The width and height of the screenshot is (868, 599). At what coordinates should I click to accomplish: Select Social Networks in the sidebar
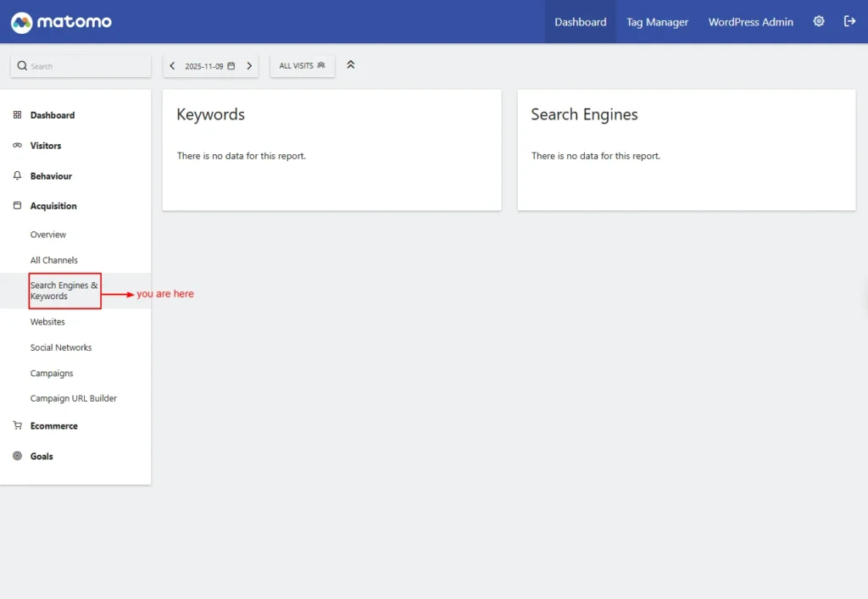pos(61,347)
